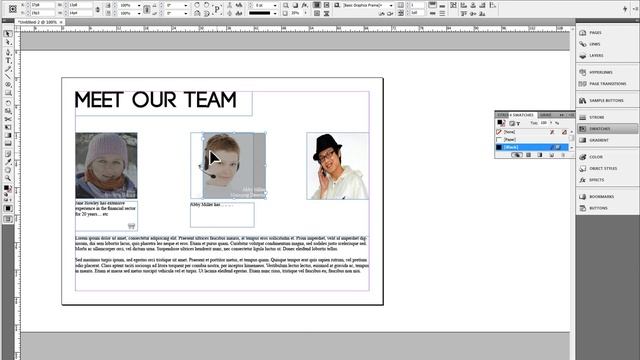Image resolution: width=640 pixels, height=360 pixels.
Task: Select the Rotate tool
Action: point(8,103)
